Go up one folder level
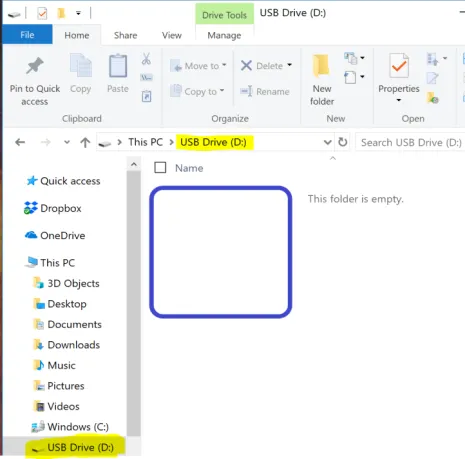The image size is (465, 459). point(85,143)
